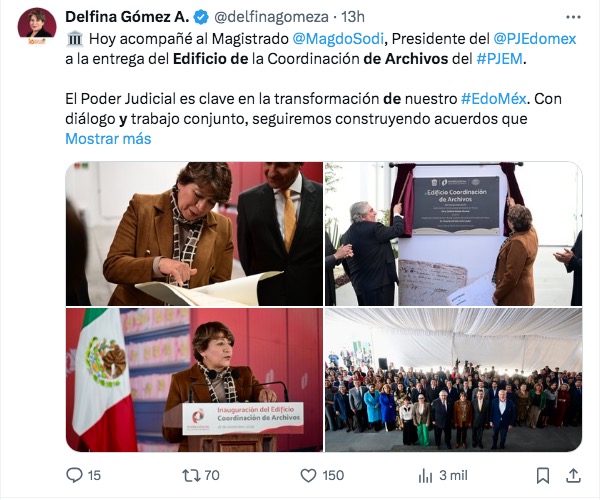Open Delfina Gómez profile avatar
Viewport: 602px width, 500px height.
(37, 26)
